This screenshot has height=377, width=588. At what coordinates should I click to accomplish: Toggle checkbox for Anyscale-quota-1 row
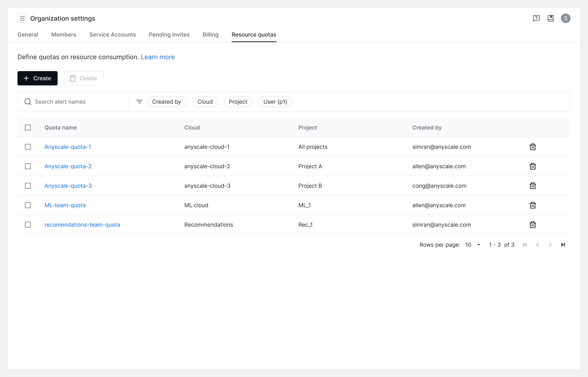click(x=28, y=147)
